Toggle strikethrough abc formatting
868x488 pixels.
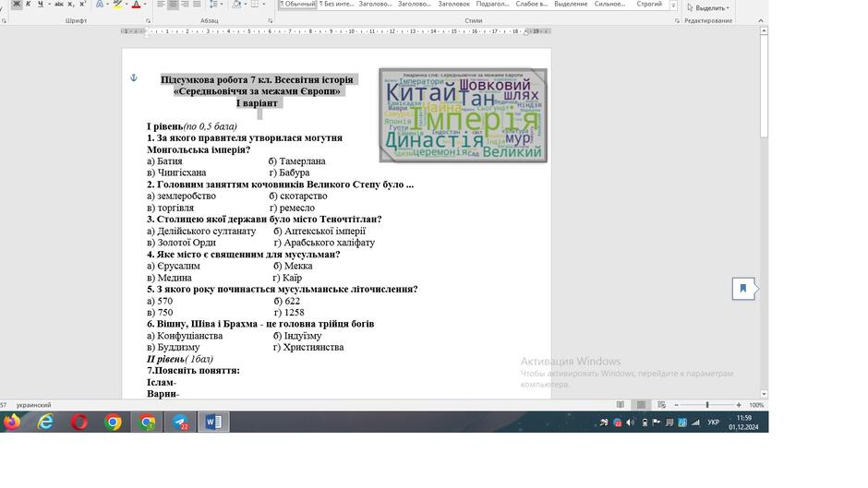point(59,4)
